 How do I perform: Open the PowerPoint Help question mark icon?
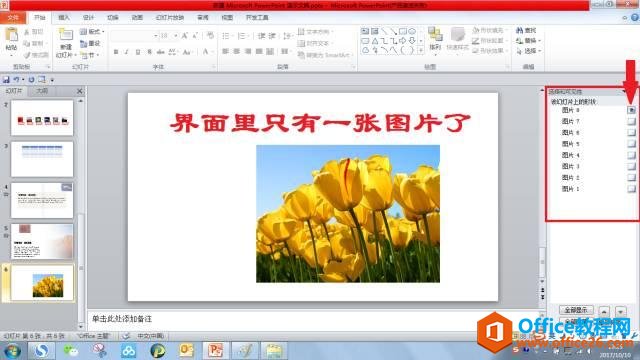[635, 18]
